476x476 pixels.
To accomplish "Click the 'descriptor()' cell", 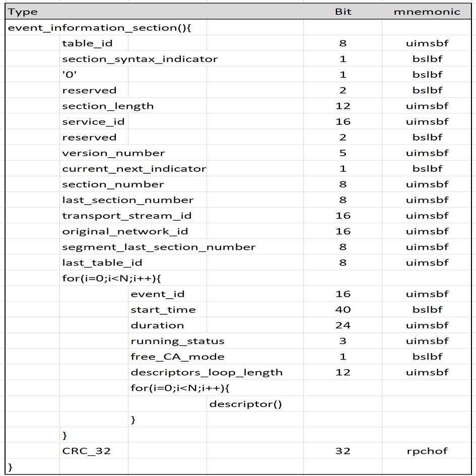I will (246, 404).
